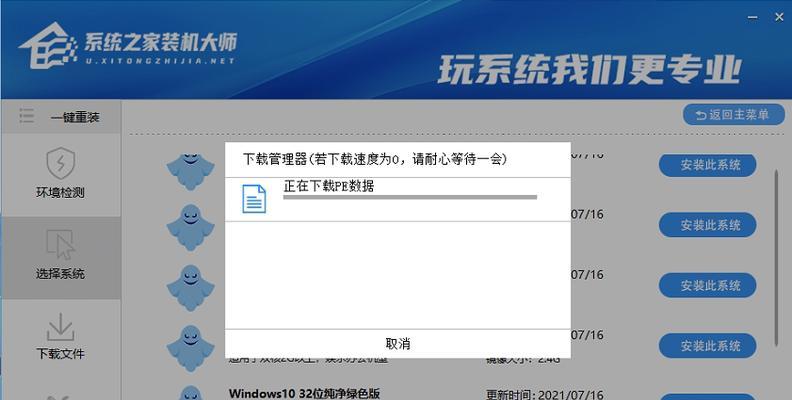
Task: Click the 下载文件 label in sidebar
Action: coord(60,354)
